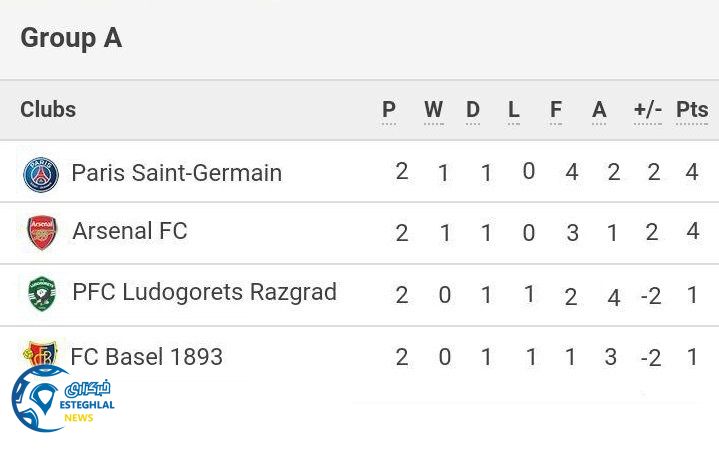Click the W (wins) column header
The image size is (719, 451).
click(x=433, y=110)
